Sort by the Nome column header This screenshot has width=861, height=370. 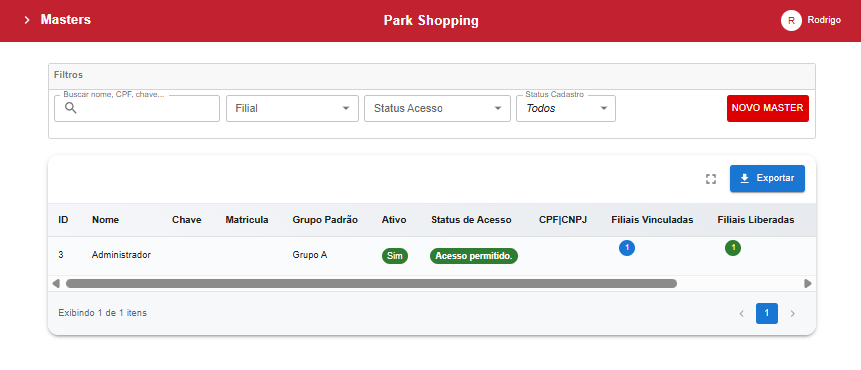tap(105, 220)
